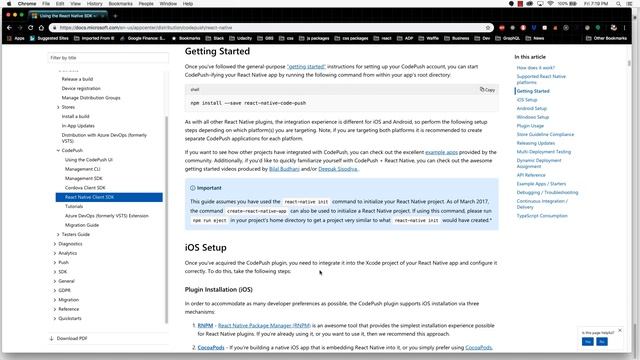Jump to Releasing Updates section

536,143
